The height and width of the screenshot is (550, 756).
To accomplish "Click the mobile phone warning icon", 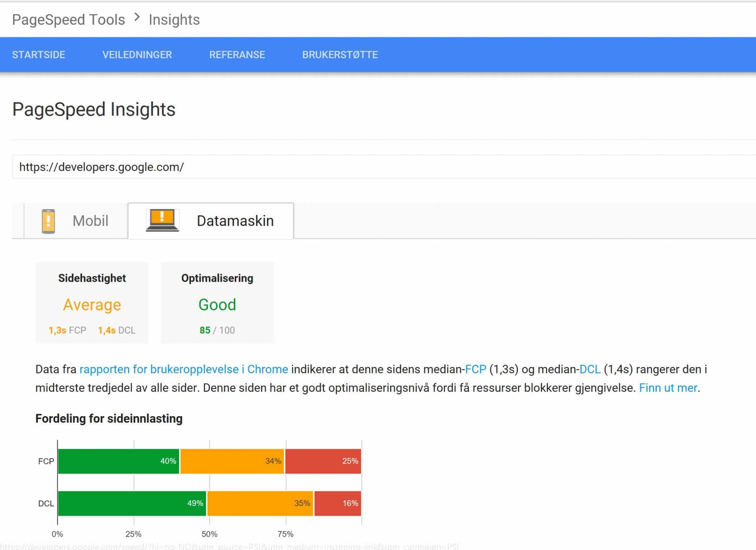I will 48,221.
